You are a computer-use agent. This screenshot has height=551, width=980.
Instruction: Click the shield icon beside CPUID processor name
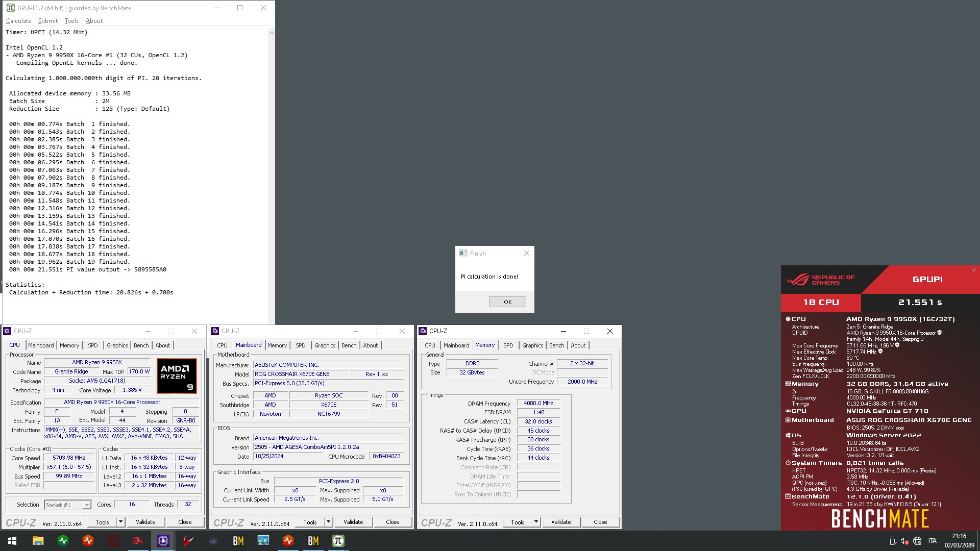point(940,333)
